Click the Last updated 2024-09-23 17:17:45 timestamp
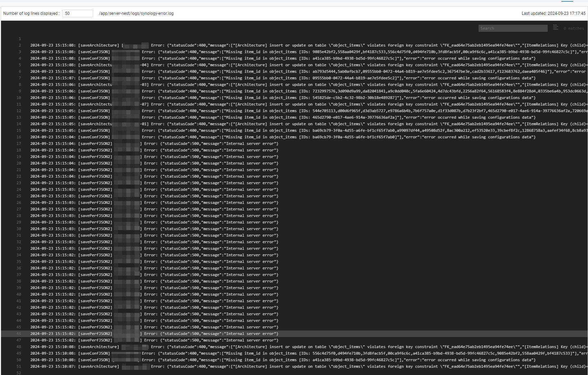Screen dimensions: 588x375 (x=553, y=13)
